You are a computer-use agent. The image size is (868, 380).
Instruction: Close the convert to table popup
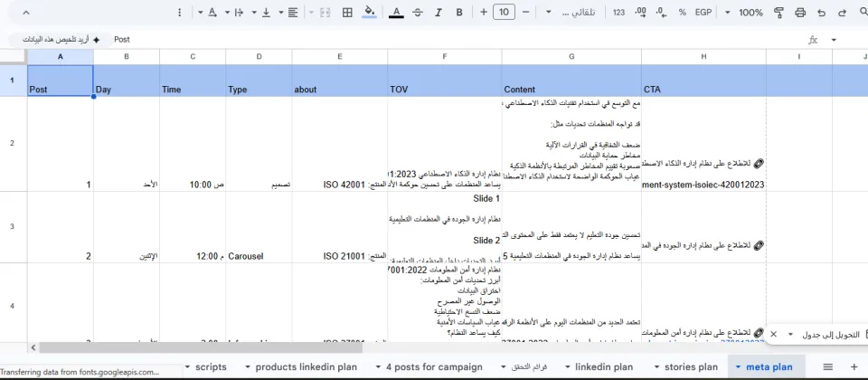(774, 334)
